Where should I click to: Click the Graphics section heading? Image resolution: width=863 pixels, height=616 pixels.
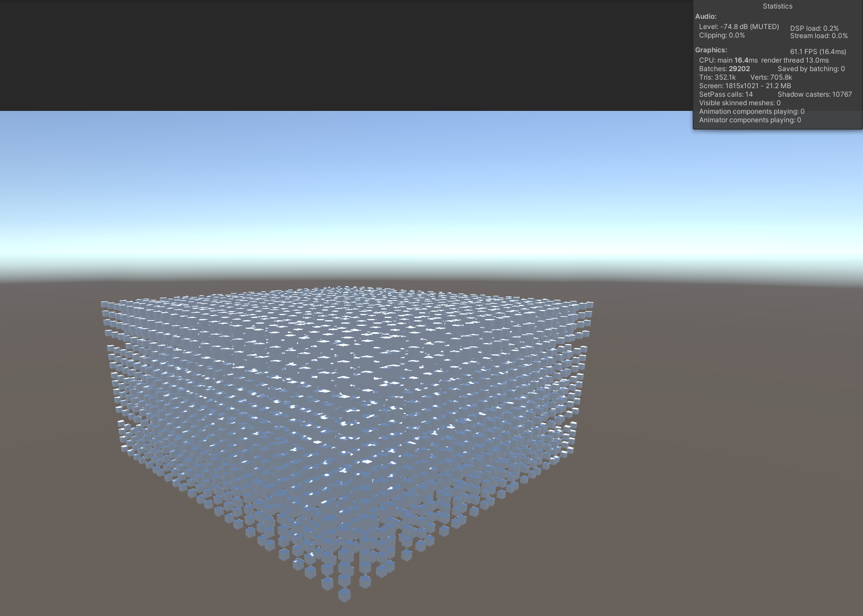point(711,50)
